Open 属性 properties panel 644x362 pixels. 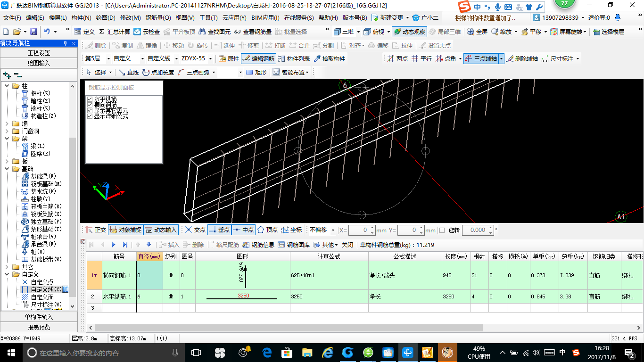pyautogui.click(x=229, y=58)
